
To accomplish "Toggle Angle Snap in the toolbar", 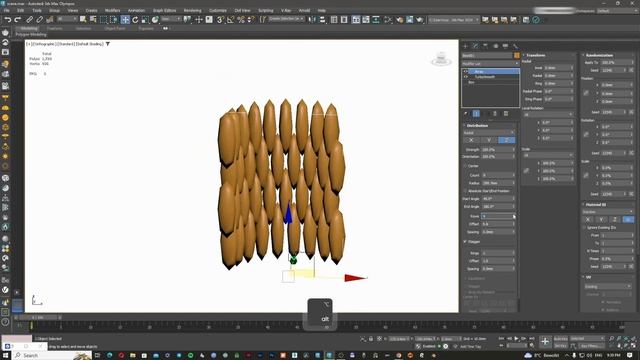I will coord(231,20).
